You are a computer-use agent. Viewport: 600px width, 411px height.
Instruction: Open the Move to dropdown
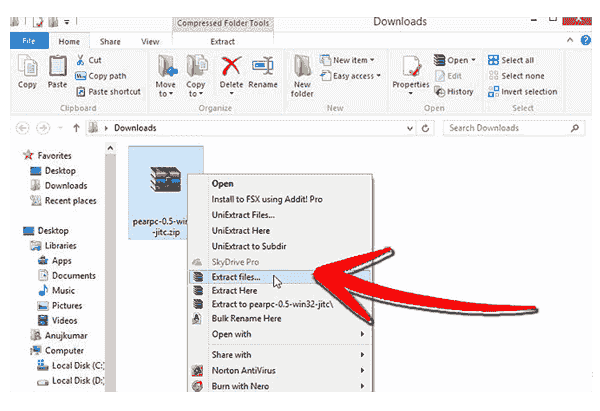pyautogui.click(x=166, y=77)
